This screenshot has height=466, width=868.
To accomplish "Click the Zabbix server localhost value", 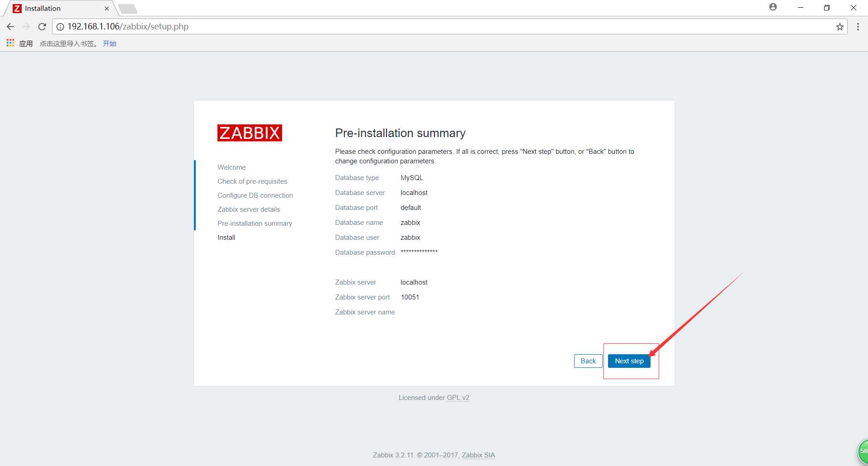I will pyautogui.click(x=414, y=282).
